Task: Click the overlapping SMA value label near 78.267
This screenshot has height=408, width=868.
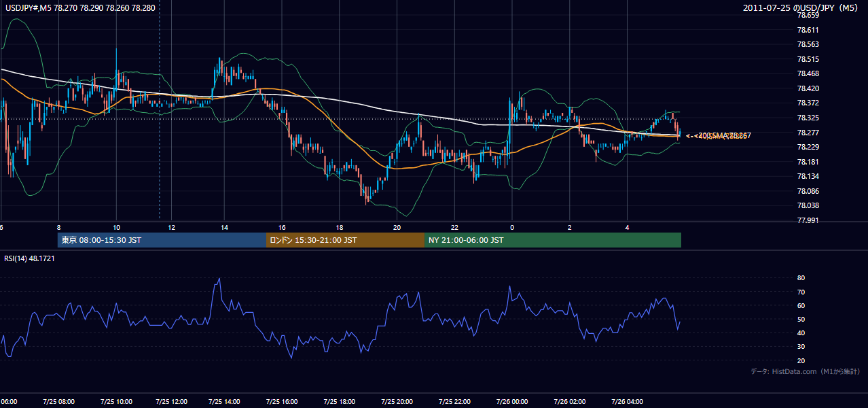Action: (719, 136)
